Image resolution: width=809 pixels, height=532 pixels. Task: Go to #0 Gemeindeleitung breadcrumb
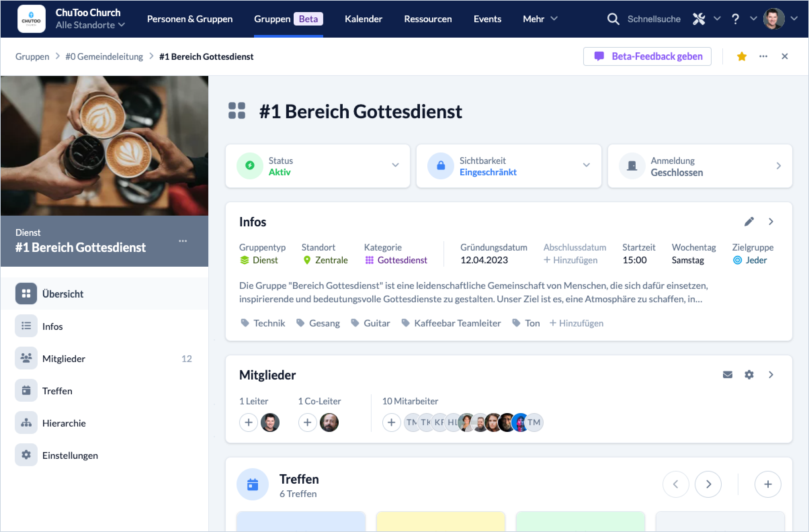[104, 56]
